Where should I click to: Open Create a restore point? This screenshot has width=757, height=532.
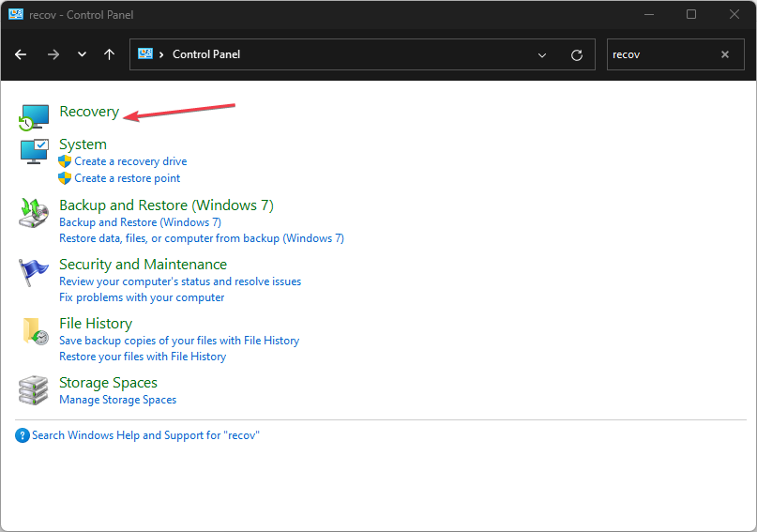pyautogui.click(x=127, y=178)
